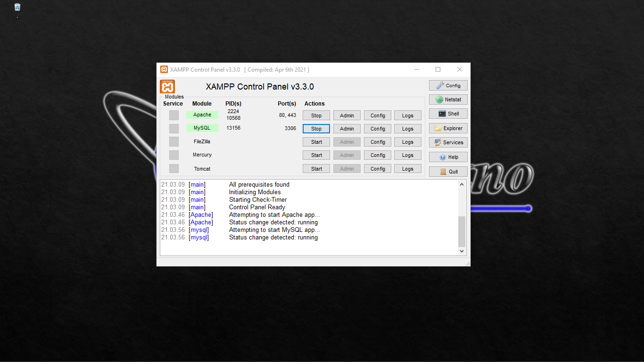The image size is (644, 362).
Task: Open Apache Logs menu
Action: pyautogui.click(x=408, y=115)
